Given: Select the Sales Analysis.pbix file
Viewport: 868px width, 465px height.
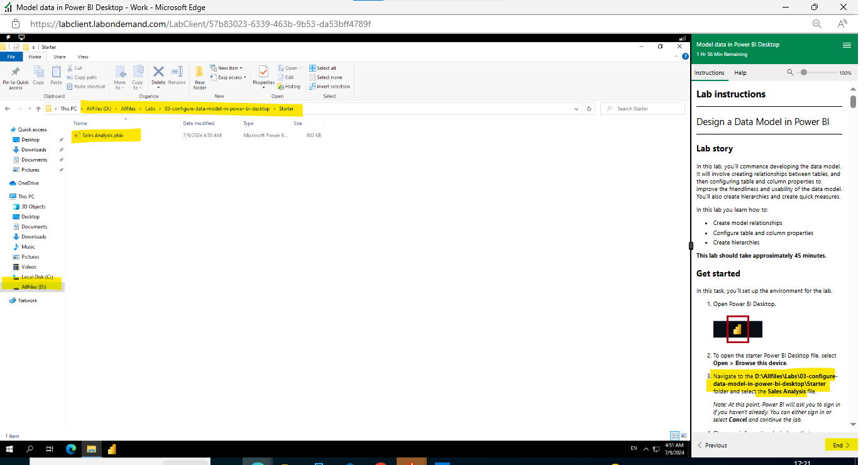Looking at the screenshot, I should tap(103, 135).
